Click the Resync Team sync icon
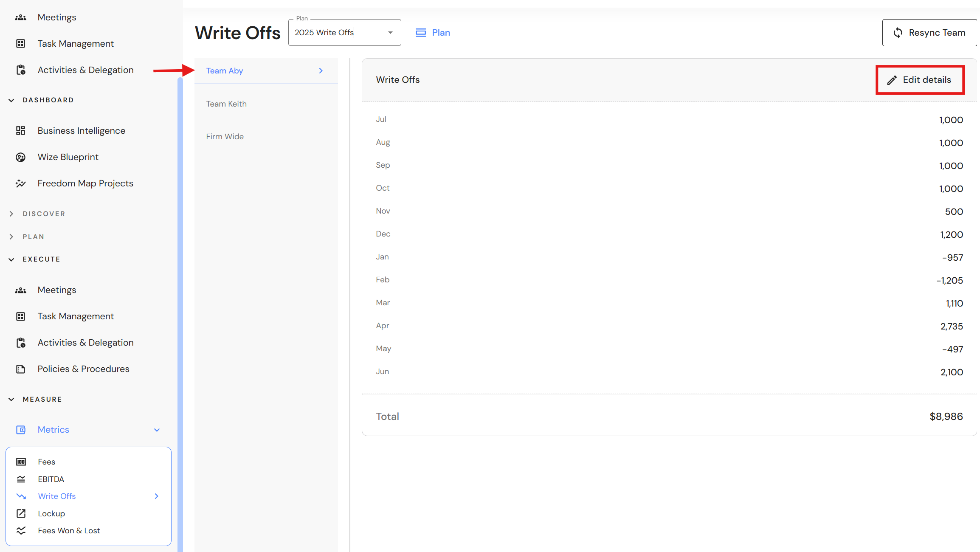 (898, 33)
